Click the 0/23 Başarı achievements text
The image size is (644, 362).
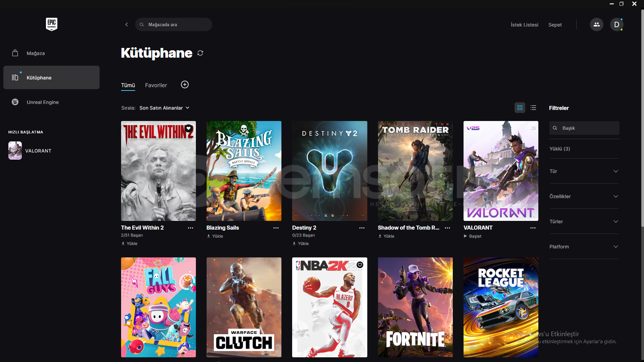click(x=304, y=235)
